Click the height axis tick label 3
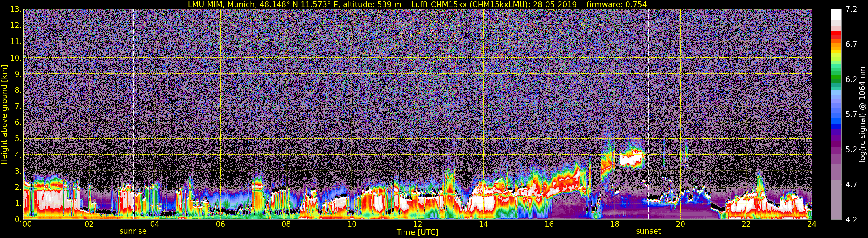Viewport: 868px width, 238px height. [x=18, y=171]
